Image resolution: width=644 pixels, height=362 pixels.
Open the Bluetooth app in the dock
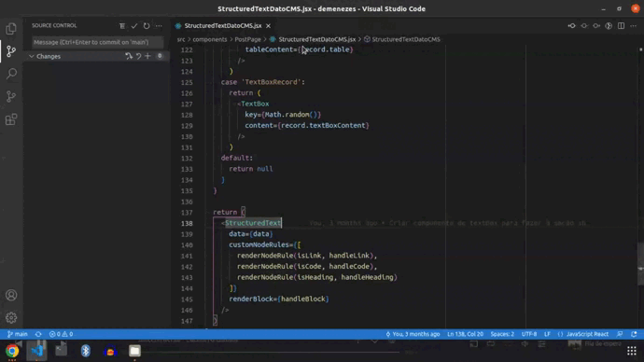[86, 351]
